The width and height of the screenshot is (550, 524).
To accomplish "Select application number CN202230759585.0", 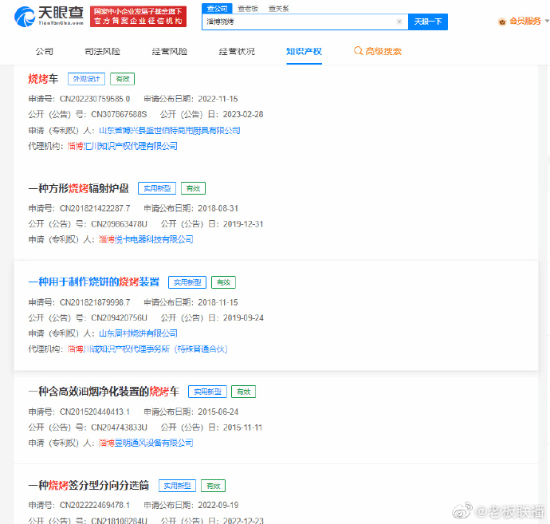I will click(x=95, y=99).
